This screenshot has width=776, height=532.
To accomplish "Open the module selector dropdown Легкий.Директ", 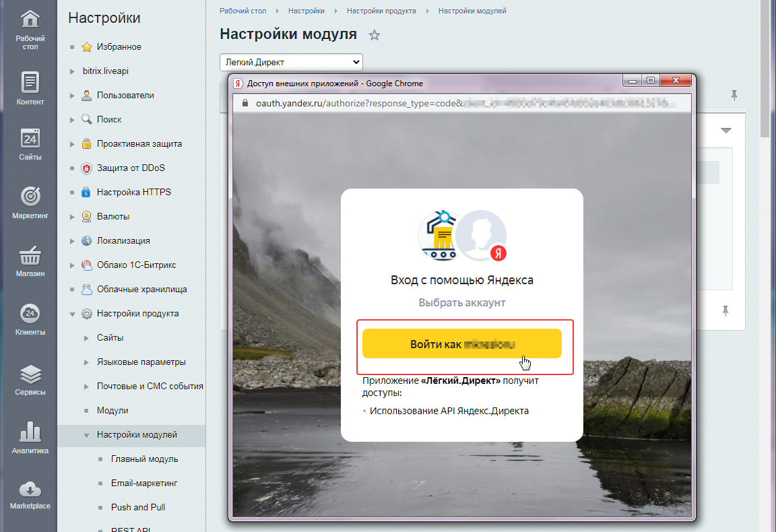I will pyautogui.click(x=291, y=63).
